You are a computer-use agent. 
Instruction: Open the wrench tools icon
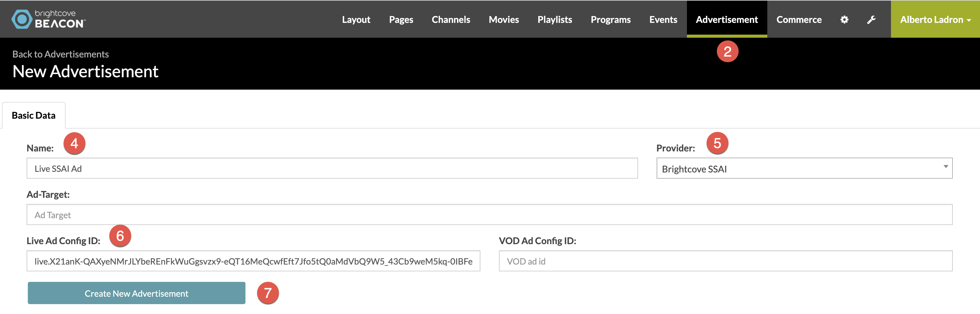[871, 19]
